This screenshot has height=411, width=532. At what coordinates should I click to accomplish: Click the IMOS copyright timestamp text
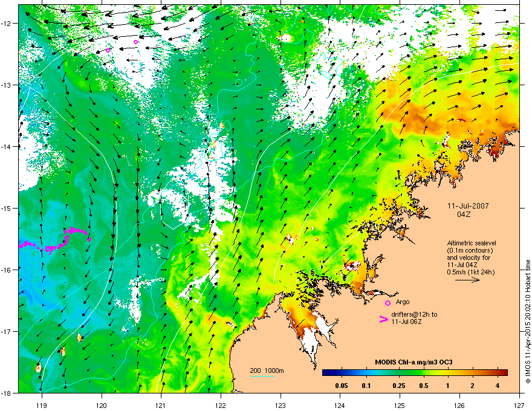528,322
